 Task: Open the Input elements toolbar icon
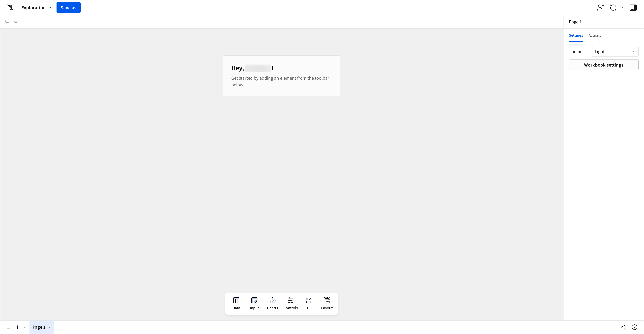click(254, 303)
